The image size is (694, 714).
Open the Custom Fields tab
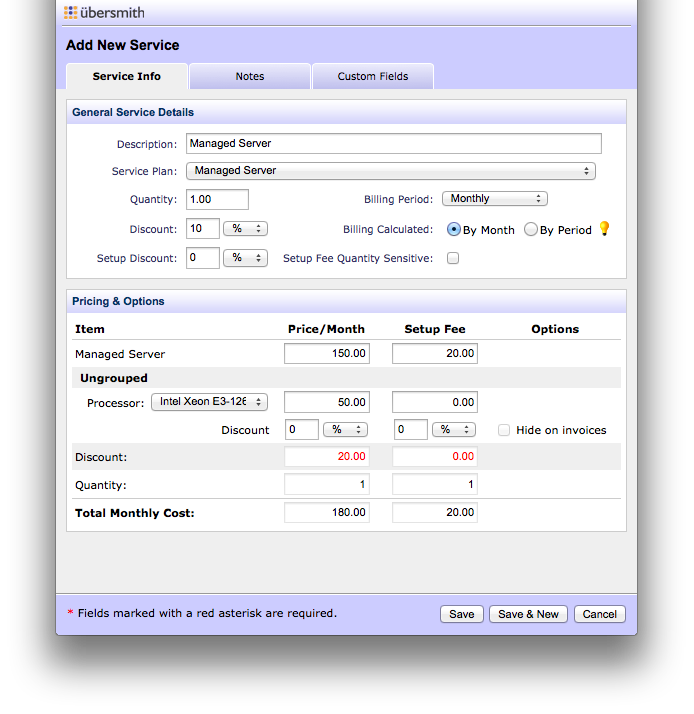tap(372, 77)
